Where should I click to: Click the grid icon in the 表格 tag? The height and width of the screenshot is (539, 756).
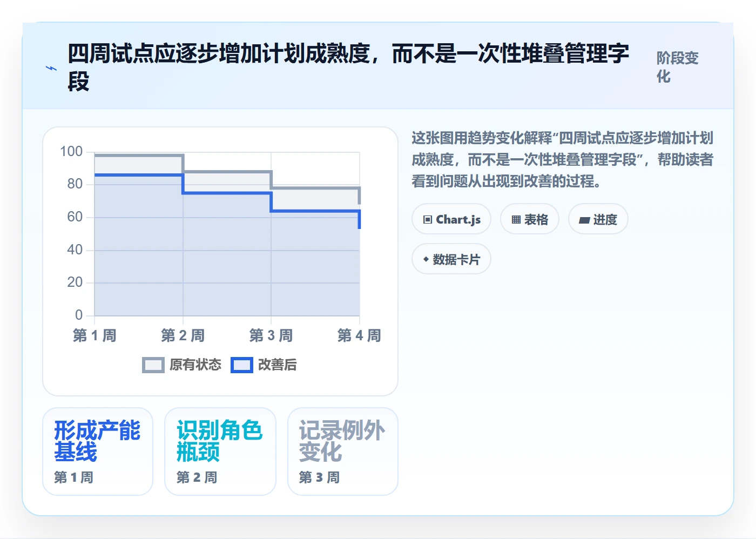pyautogui.click(x=516, y=220)
